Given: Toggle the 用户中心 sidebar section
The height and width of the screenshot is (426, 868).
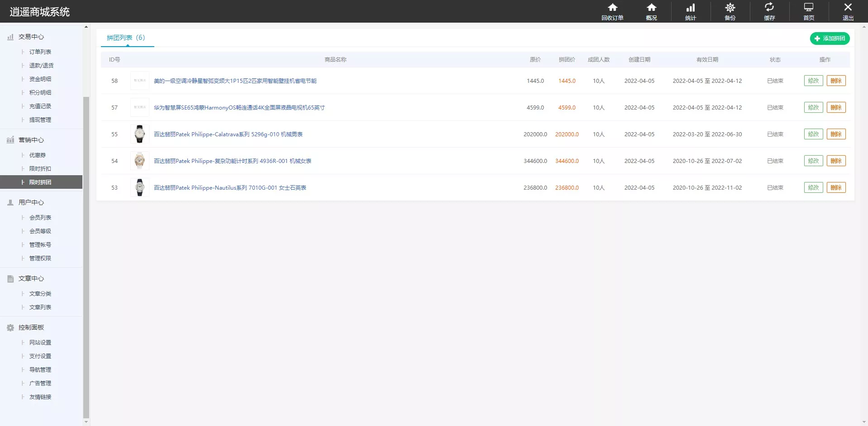Looking at the screenshot, I should pos(31,202).
